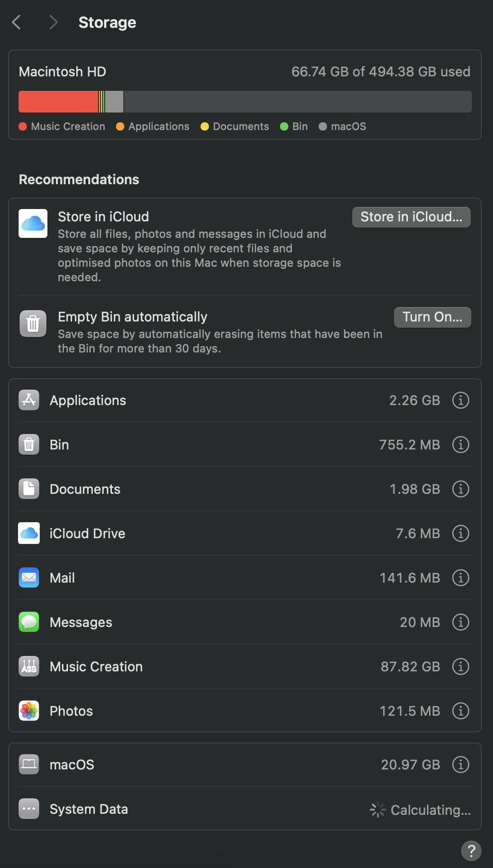Viewport: 493px width, 868px height.
Task: Click the green Bin legend dot
Action: (x=284, y=126)
